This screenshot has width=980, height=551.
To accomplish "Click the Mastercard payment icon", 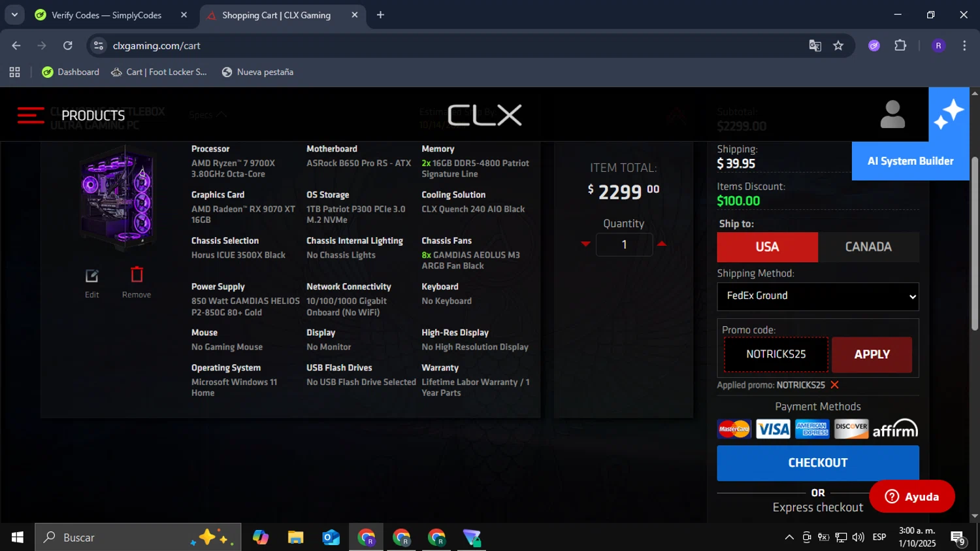I will (734, 429).
